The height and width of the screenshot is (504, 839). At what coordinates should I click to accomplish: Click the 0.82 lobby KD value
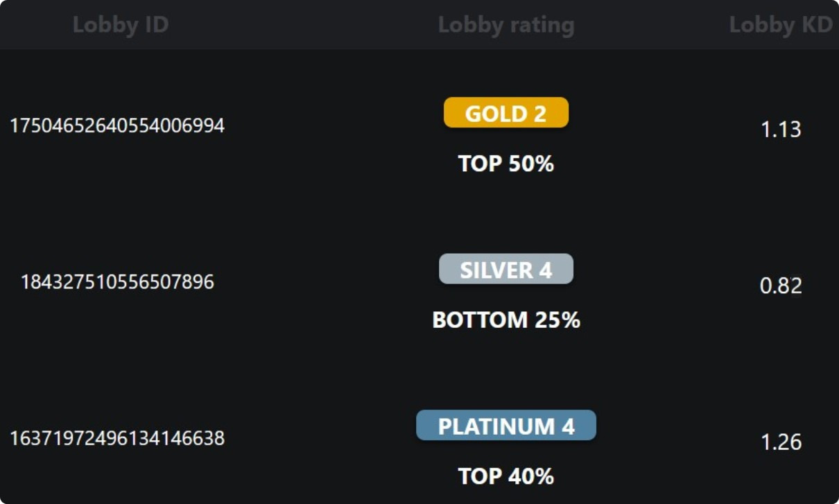pyautogui.click(x=781, y=286)
